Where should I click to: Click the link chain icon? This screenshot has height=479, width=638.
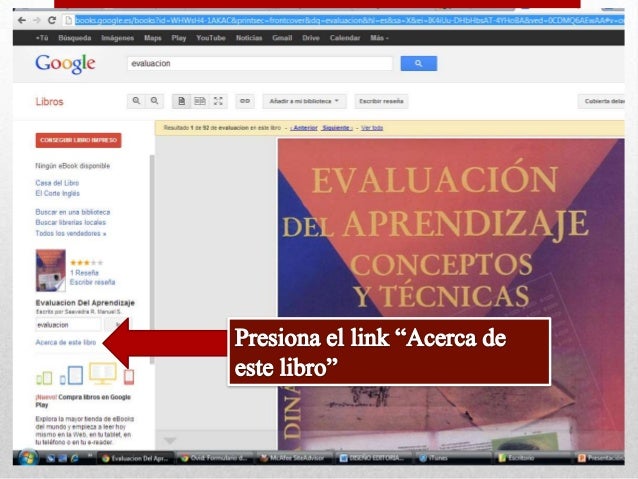tap(245, 101)
